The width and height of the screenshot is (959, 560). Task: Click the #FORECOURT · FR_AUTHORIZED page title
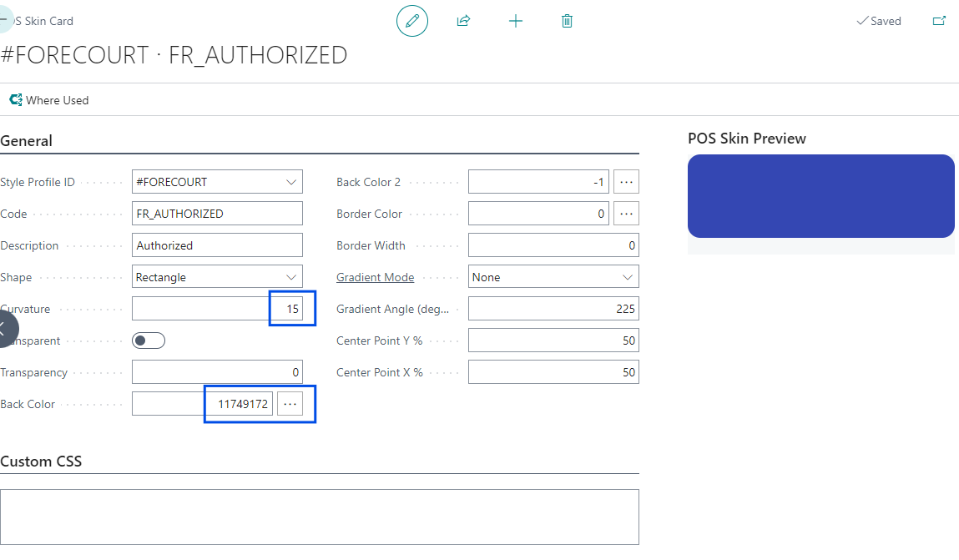click(174, 55)
